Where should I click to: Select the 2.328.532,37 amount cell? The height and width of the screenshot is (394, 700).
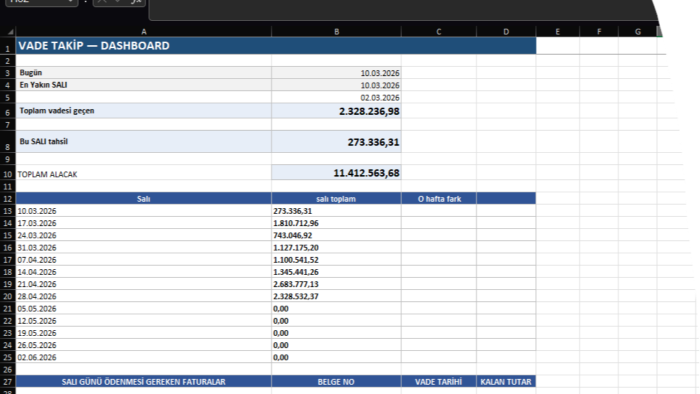tap(336, 296)
